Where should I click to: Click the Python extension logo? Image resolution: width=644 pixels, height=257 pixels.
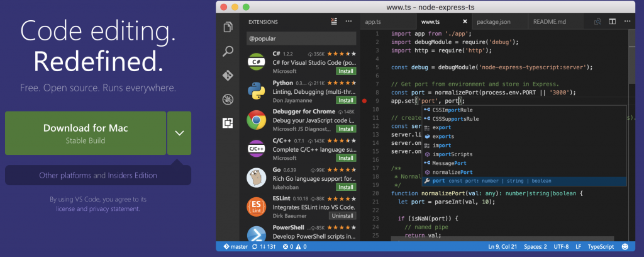tap(257, 91)
